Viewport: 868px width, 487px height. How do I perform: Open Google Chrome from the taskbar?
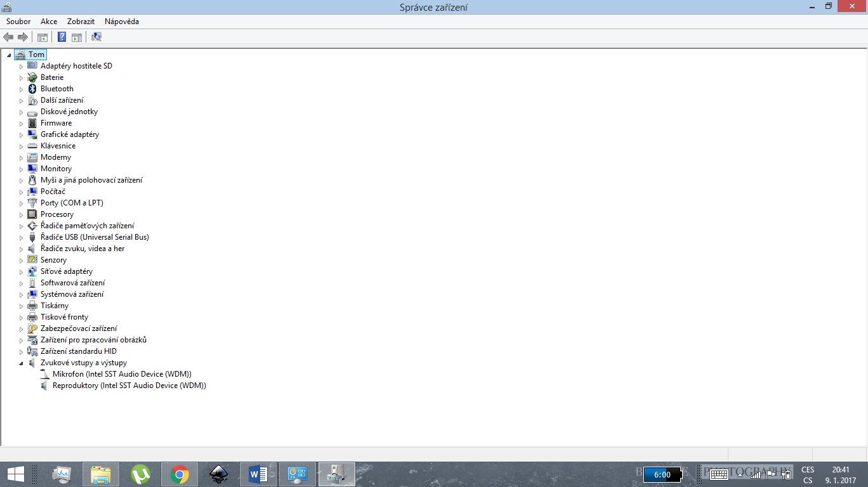coord(180,474)
